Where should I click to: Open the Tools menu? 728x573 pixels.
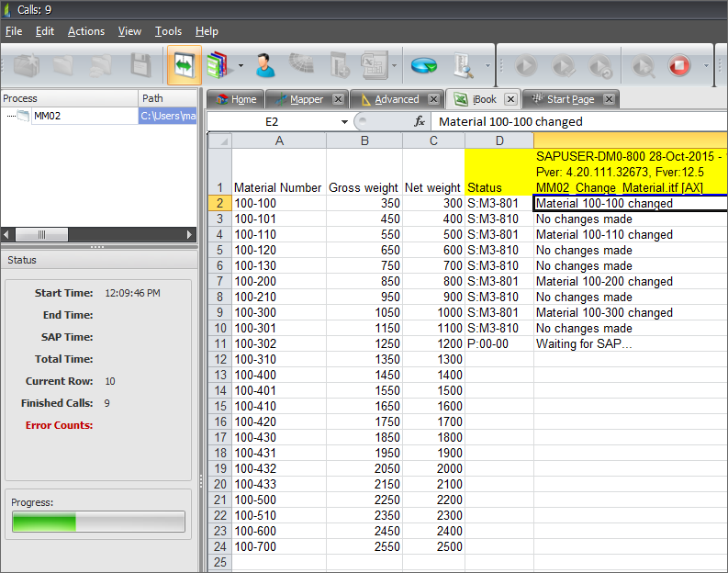[168, 31]
